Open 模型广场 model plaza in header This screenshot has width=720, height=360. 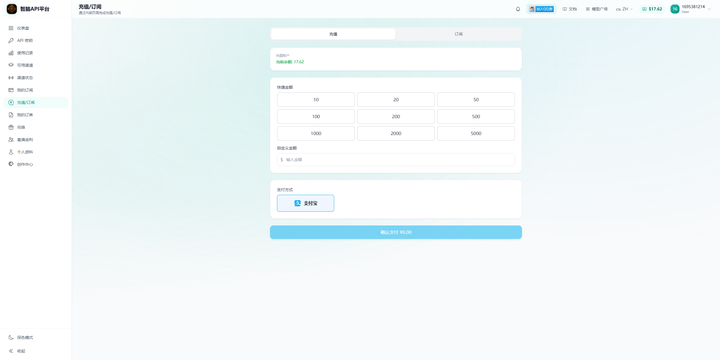596,9
